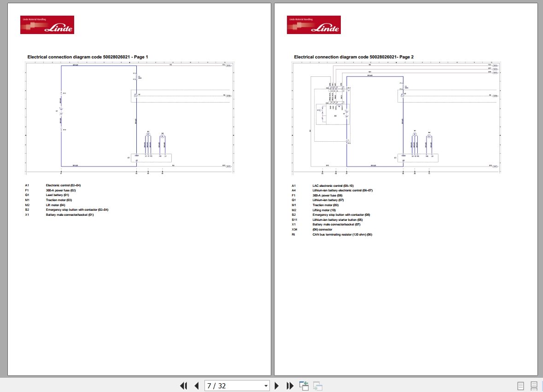The width and height of the screenshot is (543, 392).
Task: Click the Lithium-ion battery starter button entry
Action: tap(337, 220)
